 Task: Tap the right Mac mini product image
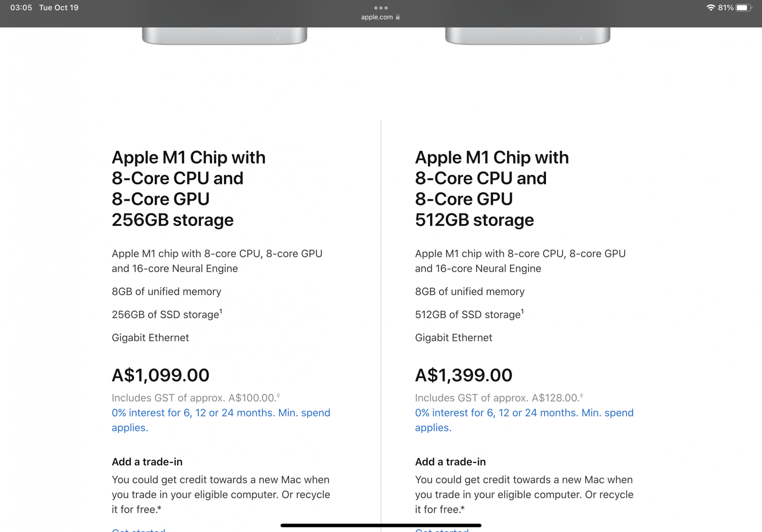[x=527, y=35]
